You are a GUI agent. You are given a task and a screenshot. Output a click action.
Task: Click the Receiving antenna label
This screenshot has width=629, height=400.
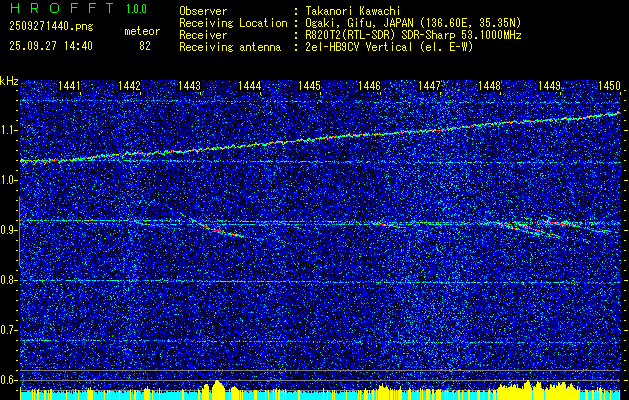tap(230, 47)
